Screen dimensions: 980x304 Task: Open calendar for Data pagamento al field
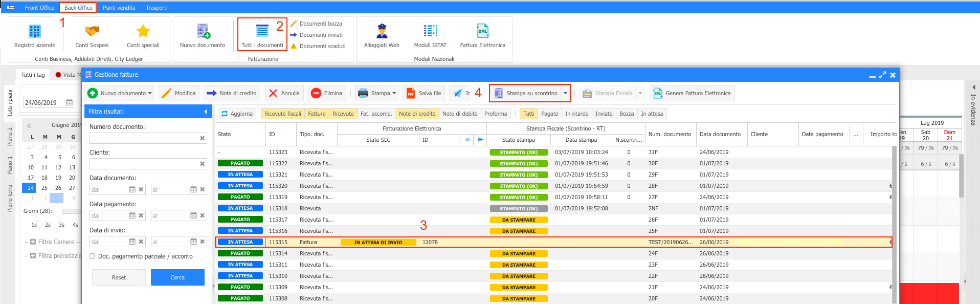tap(193, 215)
